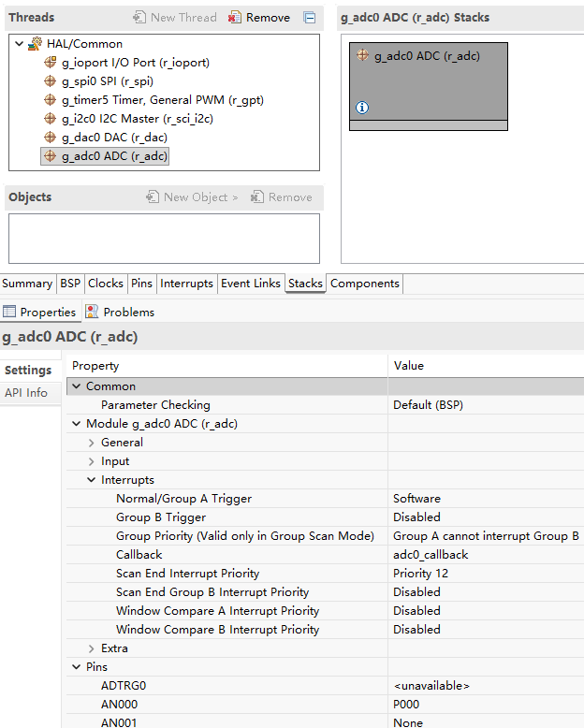Click the g_timer5 Timer module icon
This screenshot has width=584, height=728.
click(51, 100)
